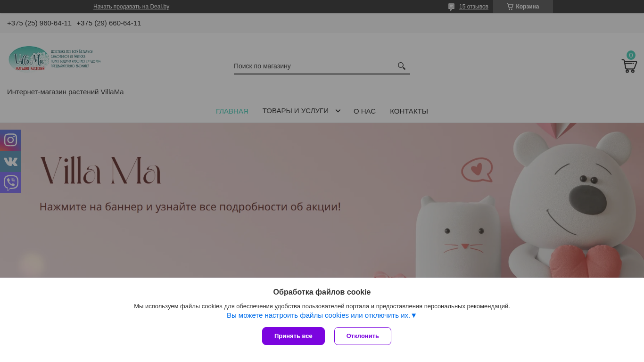Screen dimensions: 644x362
Task: Expand cookie settings options link
Action: [x=322, y=315]
